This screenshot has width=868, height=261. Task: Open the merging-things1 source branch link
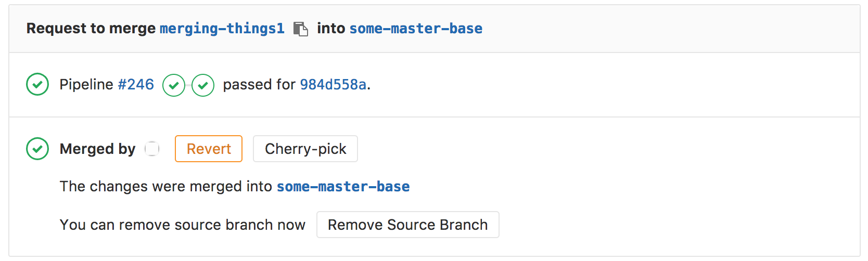[222, 29]
